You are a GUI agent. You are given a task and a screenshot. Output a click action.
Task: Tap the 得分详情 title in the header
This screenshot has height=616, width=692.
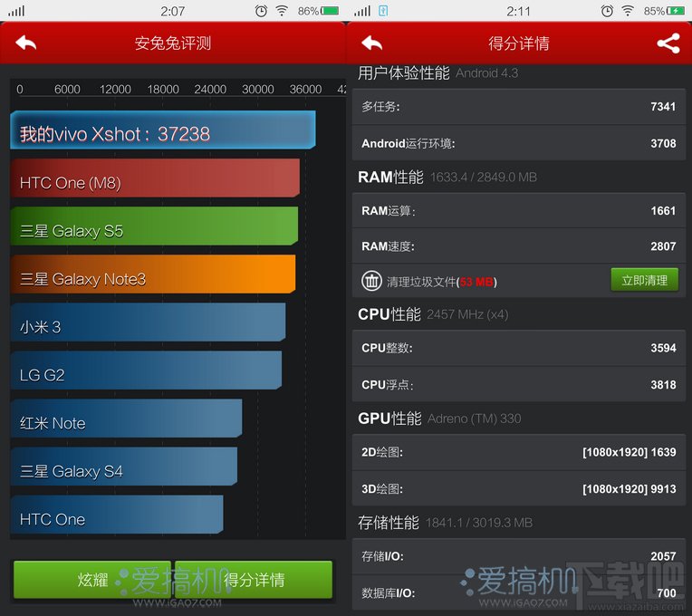pyautogui.click(x=519, y=43)
